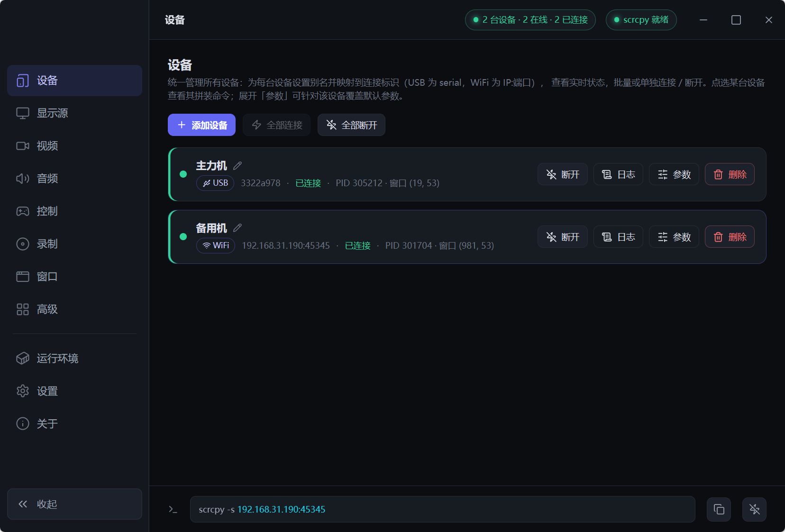The image size is (785, 532).
Task: Disconnect the 备用机 device
Action: (x=563, y=237)
